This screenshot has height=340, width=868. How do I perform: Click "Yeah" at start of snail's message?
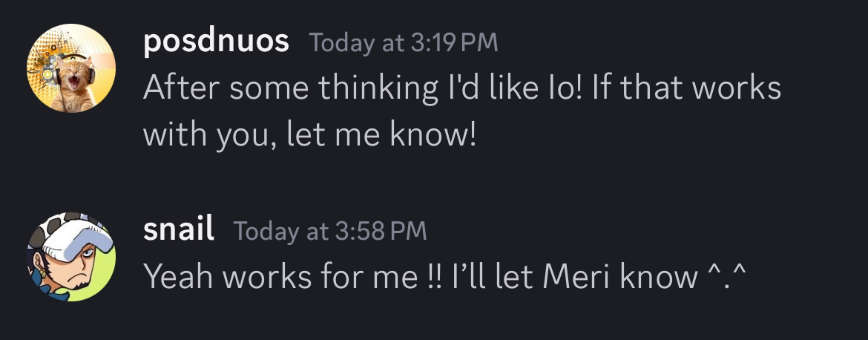[178, 277]
